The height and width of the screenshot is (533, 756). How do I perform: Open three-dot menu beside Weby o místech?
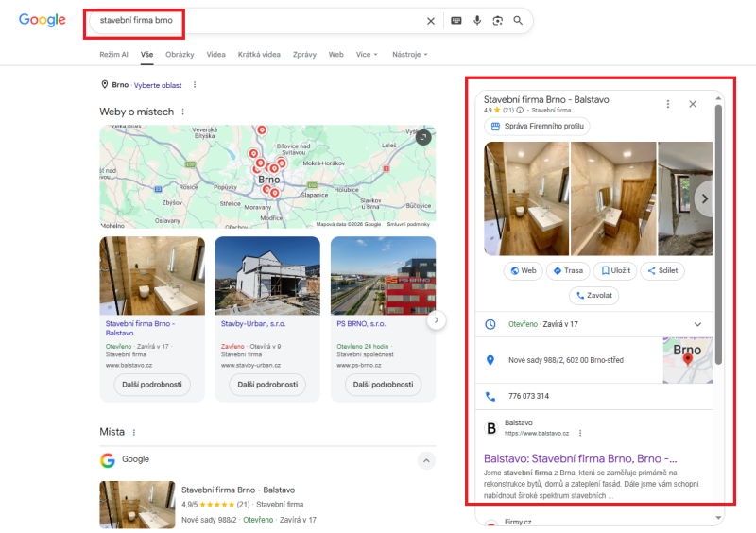coord(182,112)
